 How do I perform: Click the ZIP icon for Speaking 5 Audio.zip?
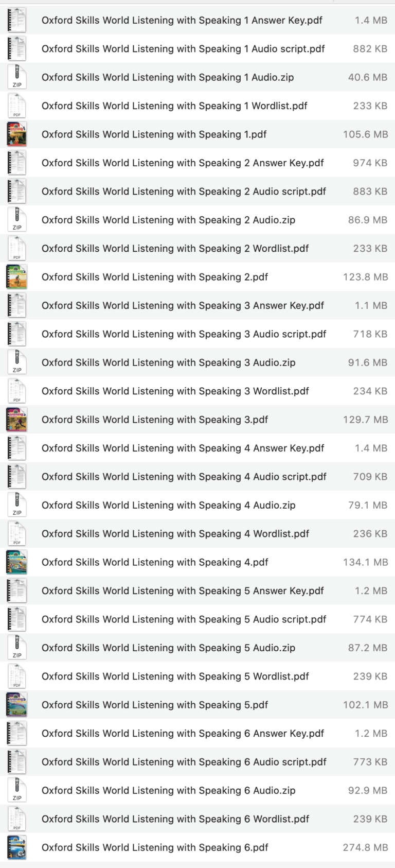tap(17, 648)
